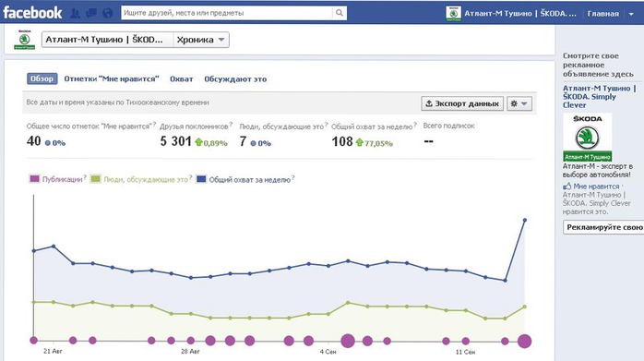Click the Всего подписок label
Viewport: 644px width, 361px height.
click(x=449, y=126)
